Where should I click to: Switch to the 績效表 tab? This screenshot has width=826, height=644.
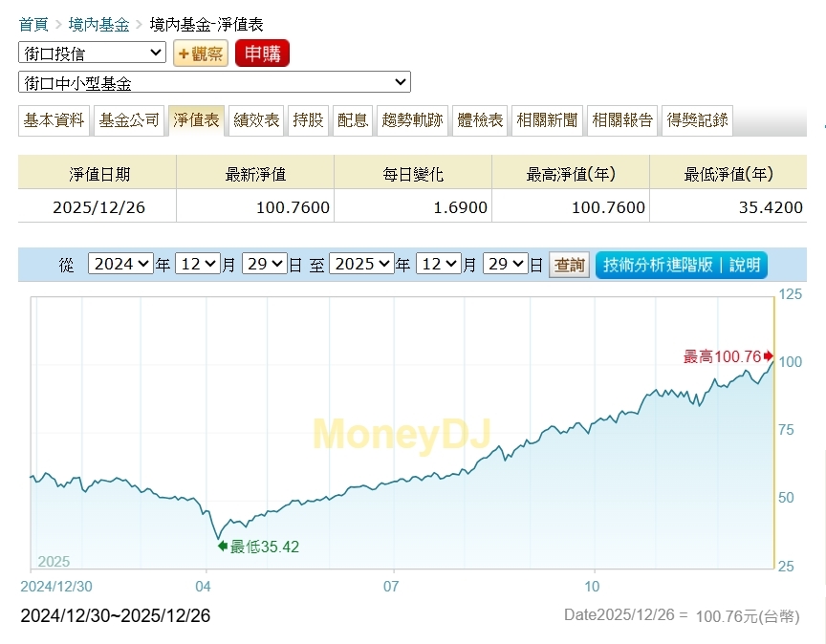[254, 120]
